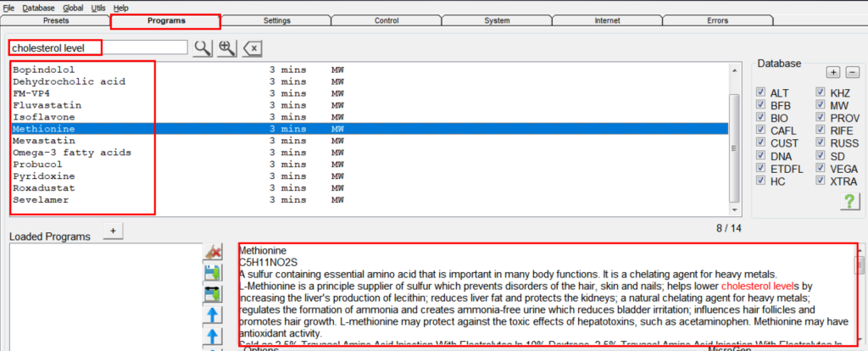Click the magnifying glass search button

(202, 47)
